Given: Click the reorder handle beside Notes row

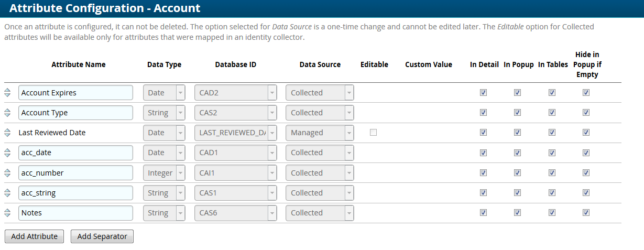Looking at the screenshot, I should point(7,213).
